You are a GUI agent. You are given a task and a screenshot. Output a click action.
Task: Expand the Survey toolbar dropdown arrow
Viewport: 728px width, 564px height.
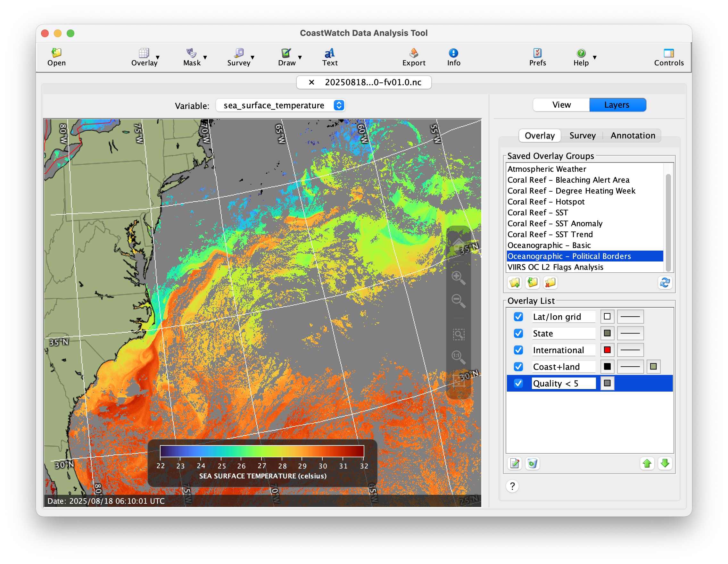coord(253,57)
